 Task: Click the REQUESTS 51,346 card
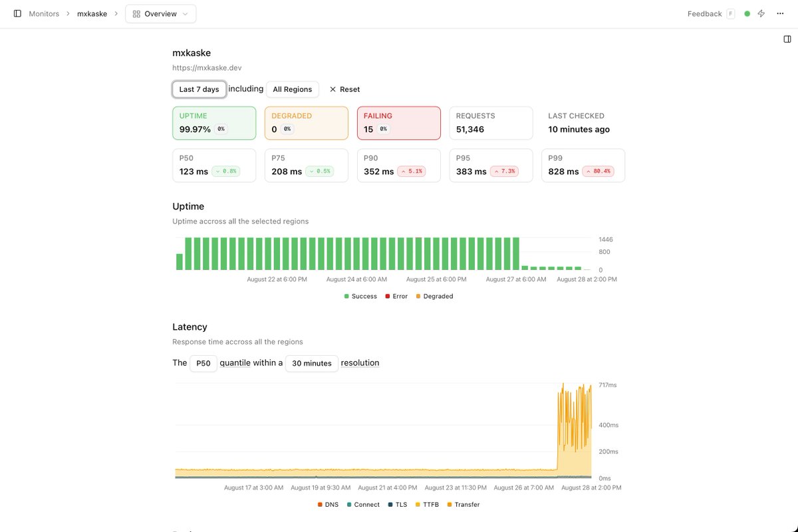[x=491, y=123]
